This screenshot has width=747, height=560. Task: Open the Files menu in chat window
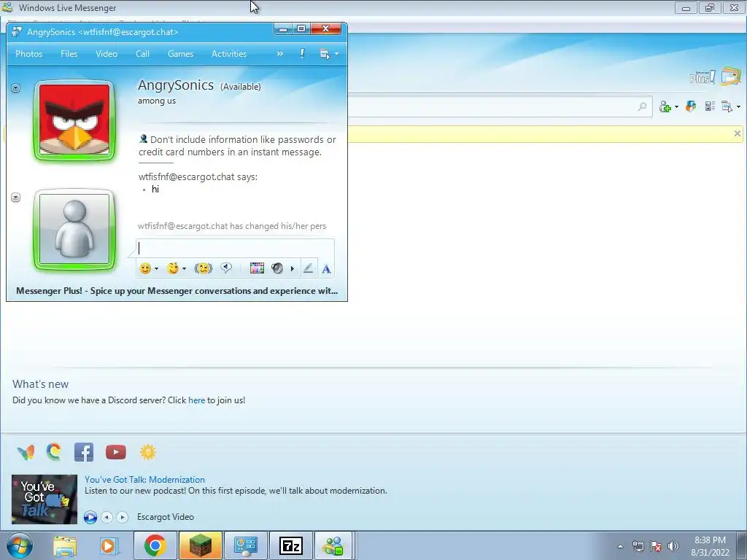[x=69, y=54]
